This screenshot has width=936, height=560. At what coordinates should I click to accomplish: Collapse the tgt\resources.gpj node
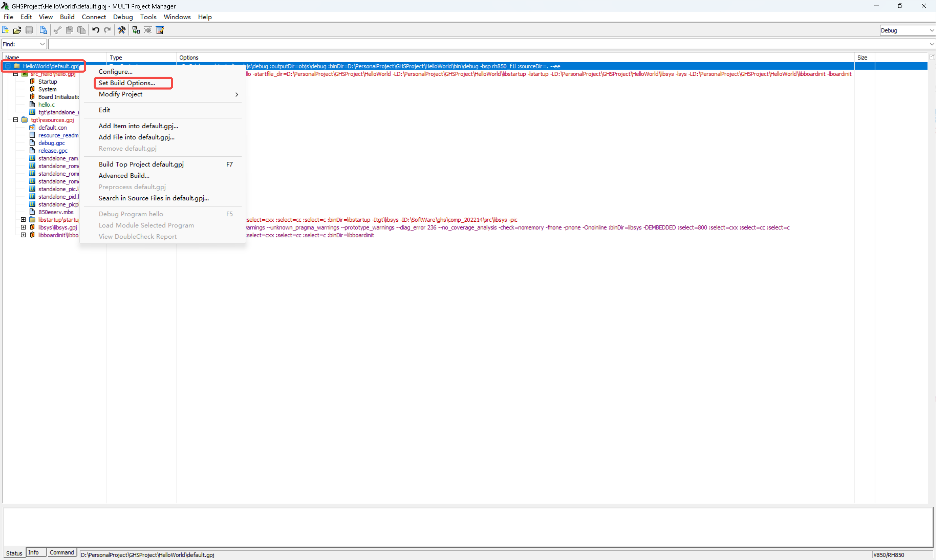click(16, 120)
